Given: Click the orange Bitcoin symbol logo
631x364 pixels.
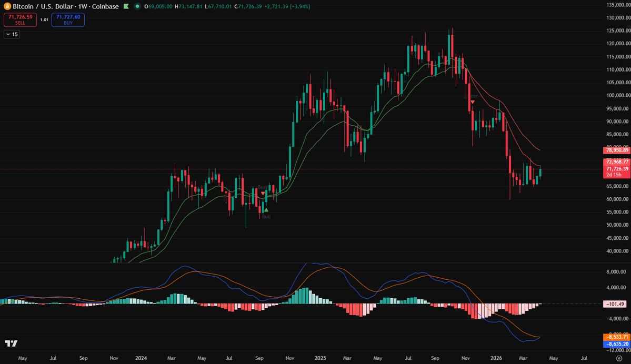Looking at the screenshot, I should pos(7,6).
